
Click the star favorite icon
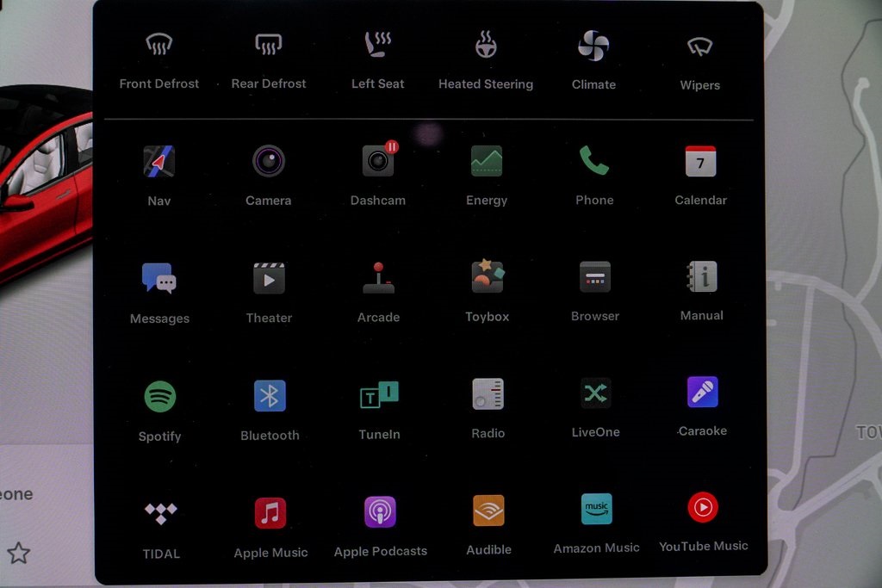18,553
